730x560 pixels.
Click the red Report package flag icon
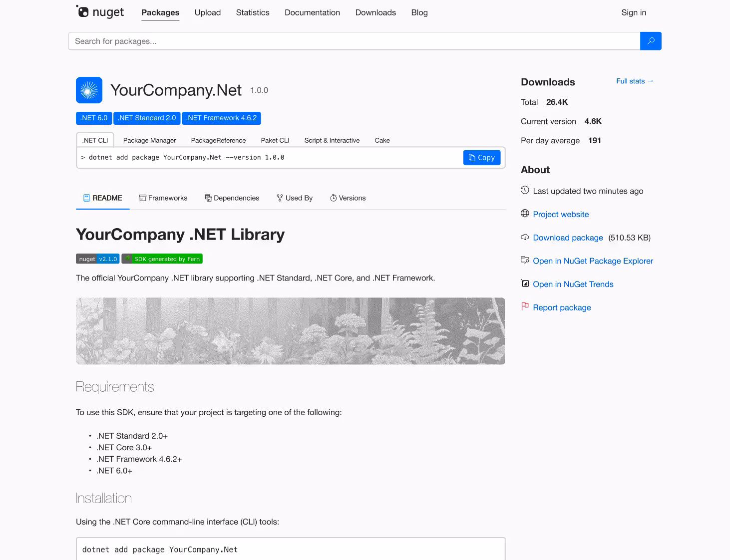click(525, 306)
